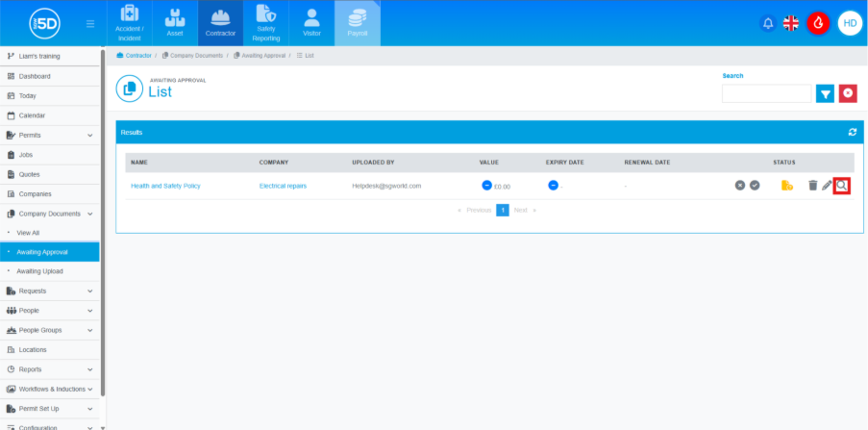Viewport: 868px width, 430px height.
Task: Refresh the Results panel
Action: tap(852, 132)
